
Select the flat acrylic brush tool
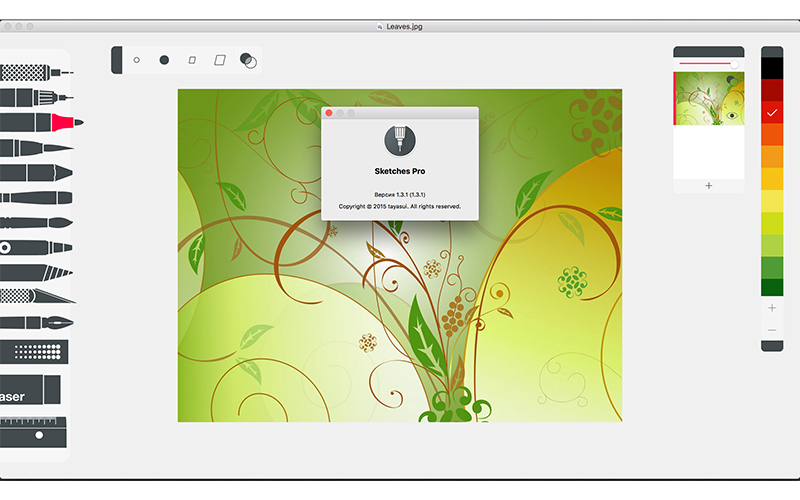click(x=36, y=272)
